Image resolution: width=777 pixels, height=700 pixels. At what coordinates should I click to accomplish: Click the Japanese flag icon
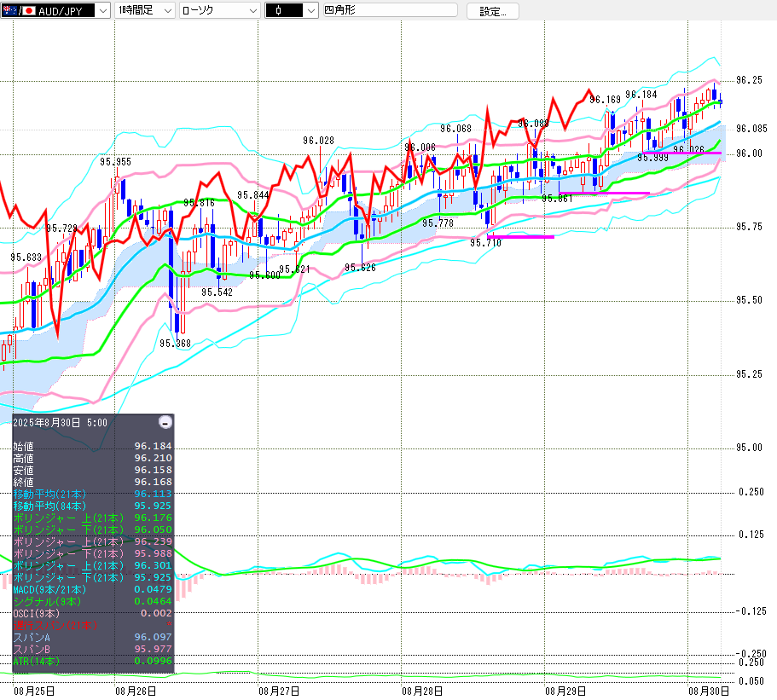pos(29,10)
